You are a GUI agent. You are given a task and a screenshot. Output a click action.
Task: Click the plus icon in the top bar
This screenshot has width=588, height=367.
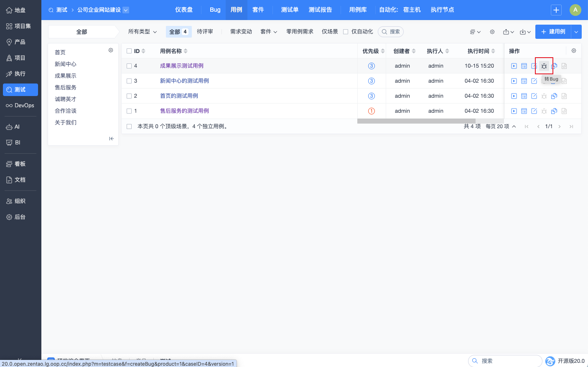pyautogui.click(x=556, y=10)
